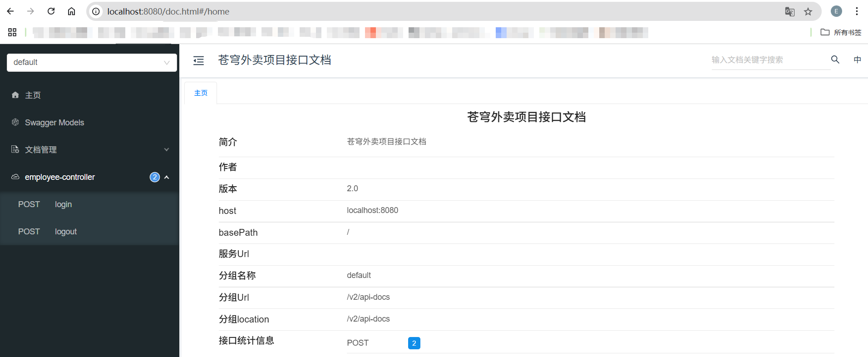Open the Chrome three-dot menu
Viewport: 868px width, 357px height.
coord(857,11)
